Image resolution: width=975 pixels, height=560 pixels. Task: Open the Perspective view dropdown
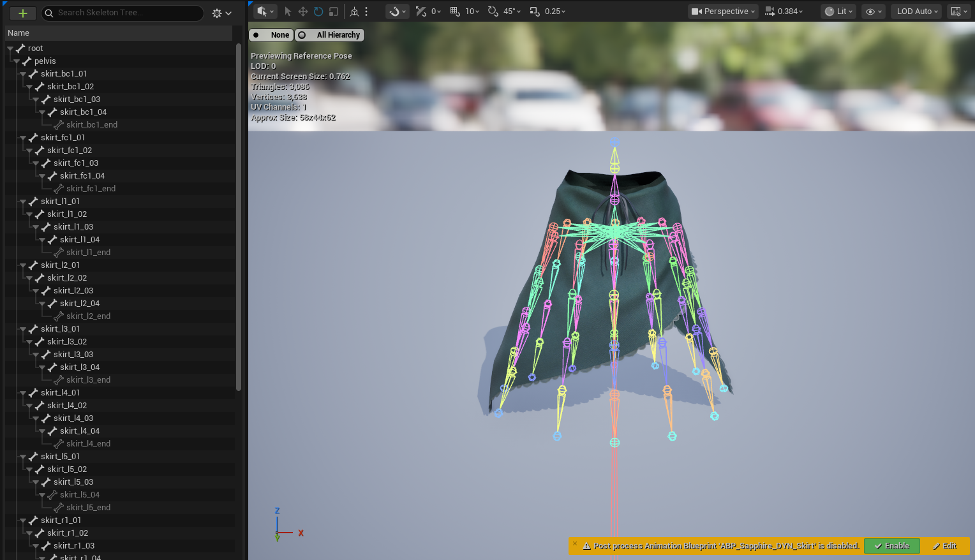[723, 11]
